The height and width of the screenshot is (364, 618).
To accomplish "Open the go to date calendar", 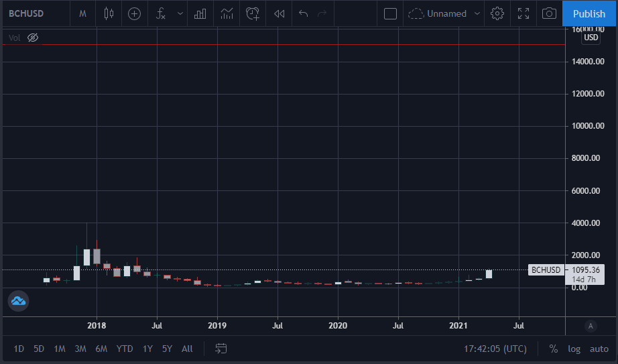I will click(221, 349).
